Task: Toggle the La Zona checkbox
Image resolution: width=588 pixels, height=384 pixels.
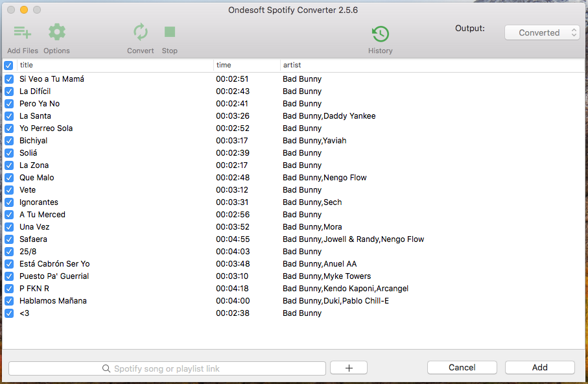Action: pyautogui.click(x=9, y=165)
